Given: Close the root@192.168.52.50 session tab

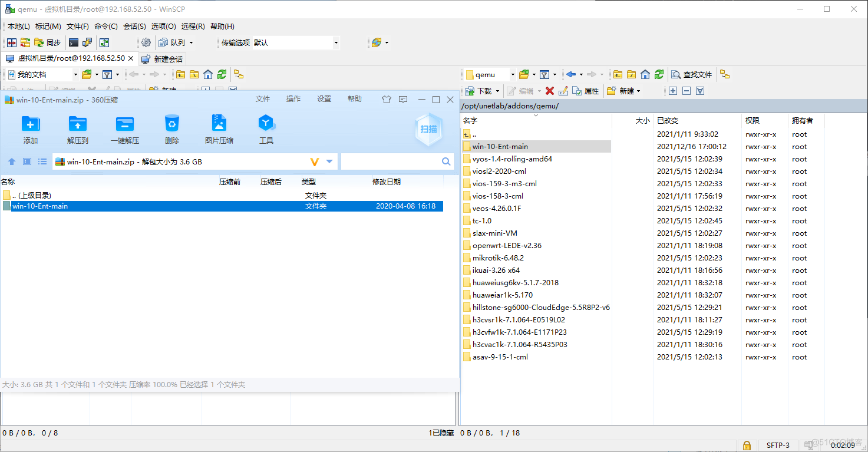Looking at the screenshot, I should point(131,58).
